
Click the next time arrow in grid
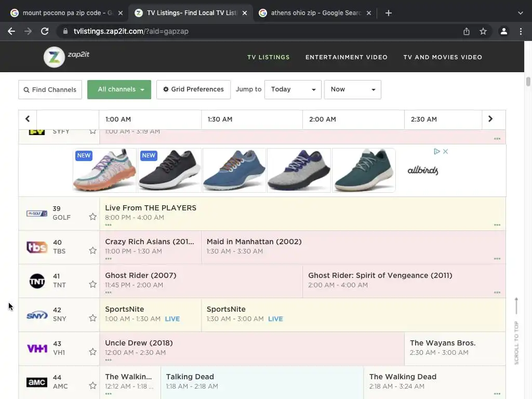click(490, 119)
